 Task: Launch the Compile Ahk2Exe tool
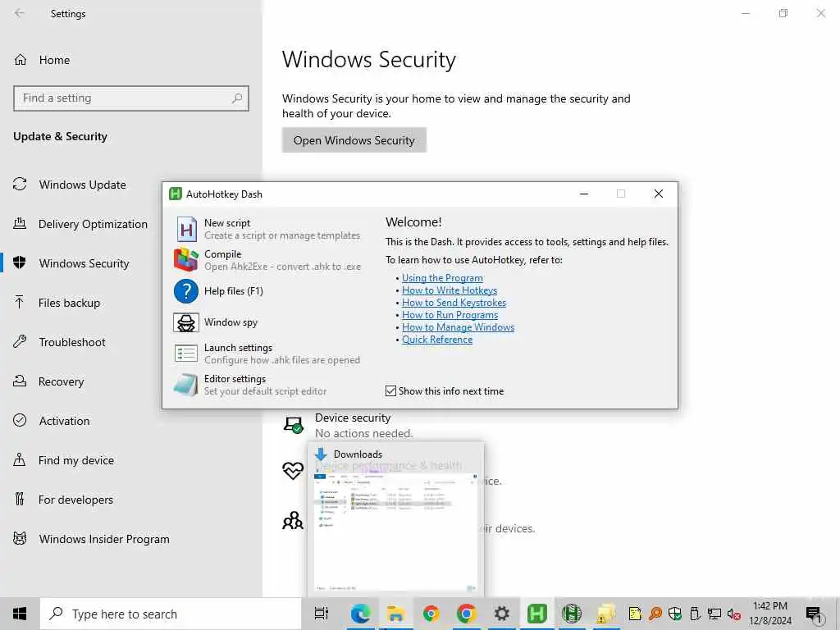267,260
